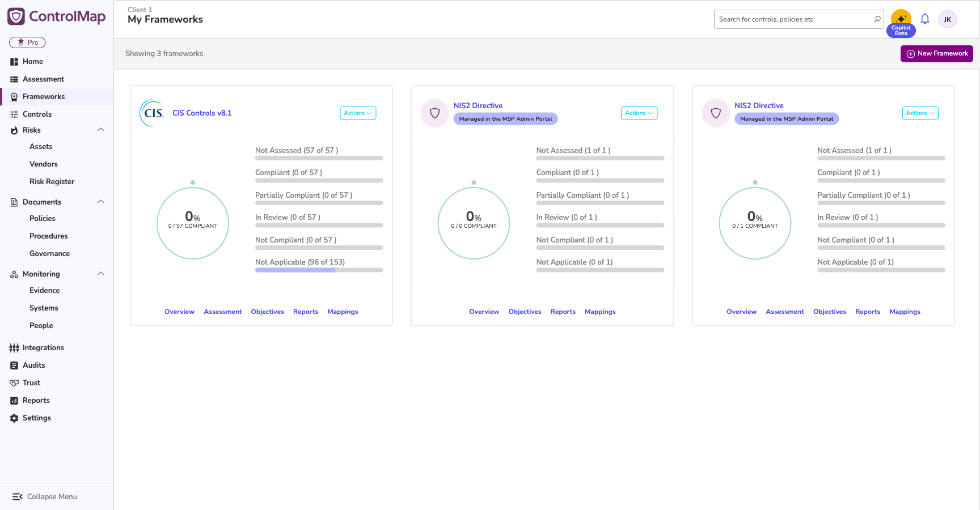
Task: Click the shield icon of rightmost NIS2 card
Action: tap(716, 113)
